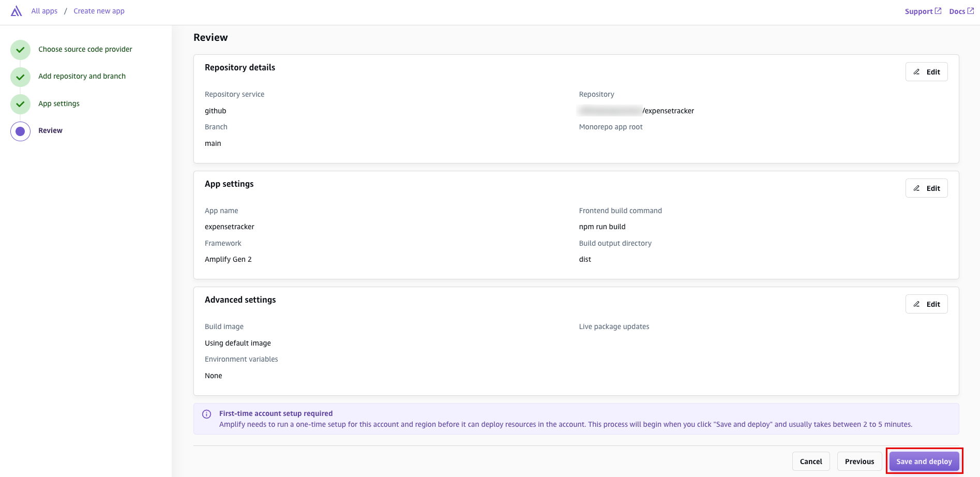980x477 pixels.
Task: Cancel app creation
Action: (x=811, y=461)
